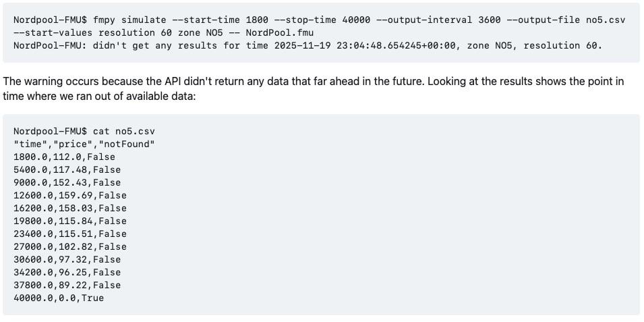Click the row with price 152.43
The image size is (644, 322).
(67, 182)
